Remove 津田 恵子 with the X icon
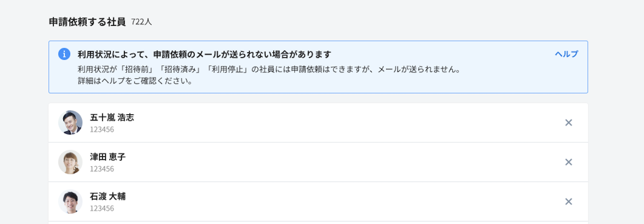Screen dimensions: 644x224 click(568, 162)
